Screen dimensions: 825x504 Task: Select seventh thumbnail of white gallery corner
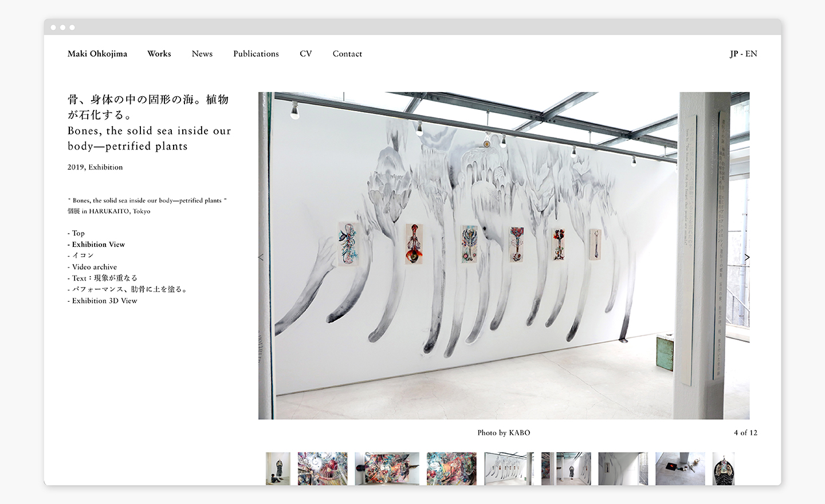click(623, 468)
